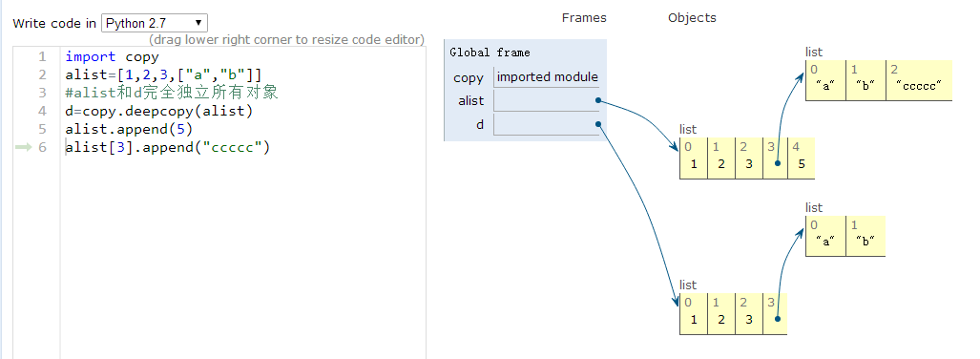Click the first cell of d's list
Viewport: 980px width, 359px height.
point(694,314)
